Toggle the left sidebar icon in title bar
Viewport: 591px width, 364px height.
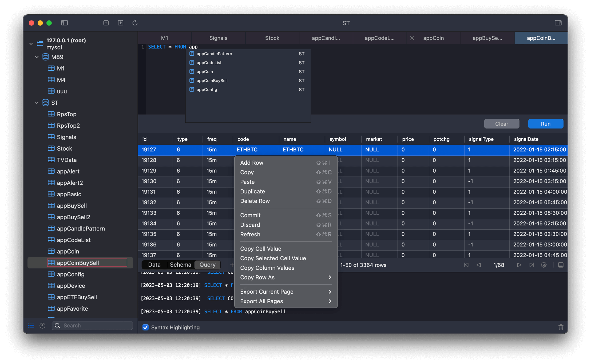pyautogui.click(x=65, y=23)
